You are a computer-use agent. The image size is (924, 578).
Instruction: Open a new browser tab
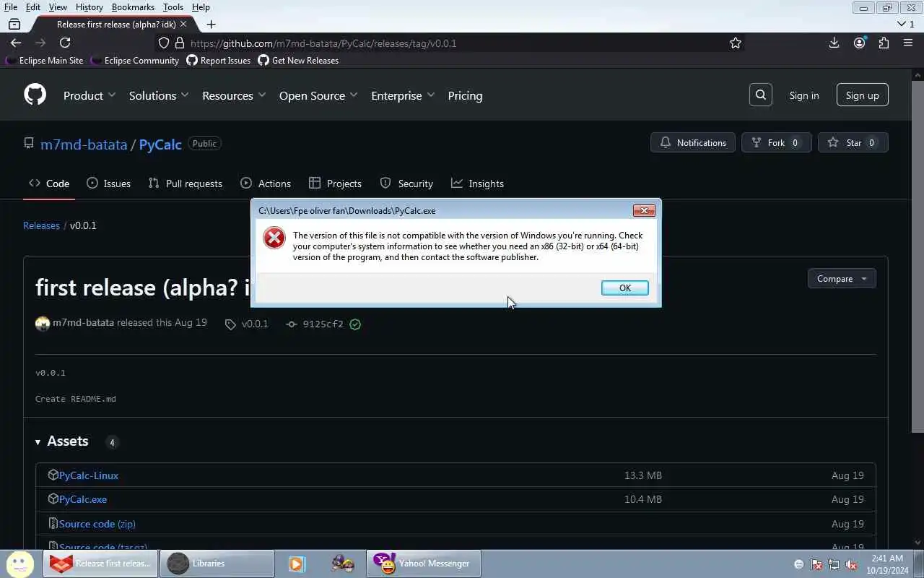coord(211,24)
